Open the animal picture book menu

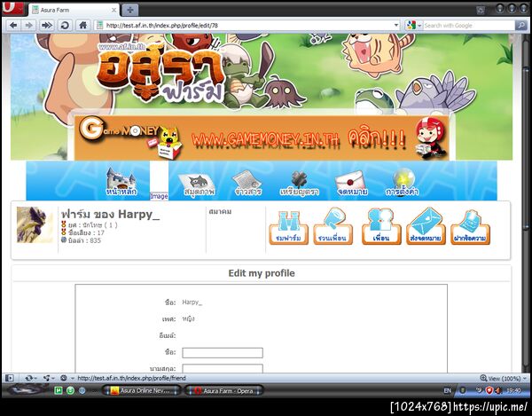199,184
